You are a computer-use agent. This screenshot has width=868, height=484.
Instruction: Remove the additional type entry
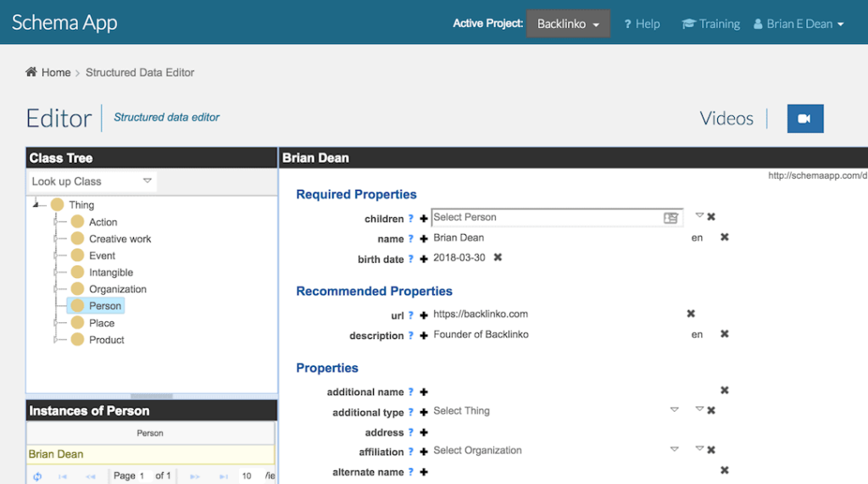tap(711, 410)
